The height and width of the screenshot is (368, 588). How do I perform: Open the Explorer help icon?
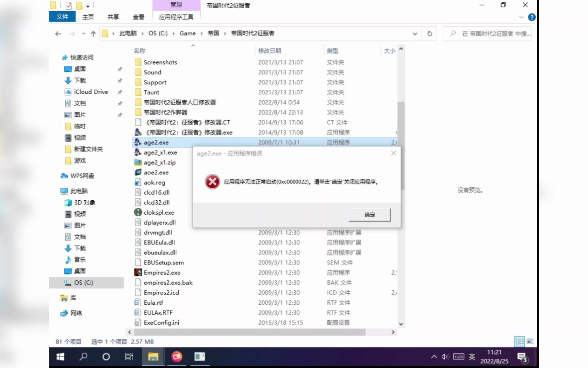tap(532, 17)
